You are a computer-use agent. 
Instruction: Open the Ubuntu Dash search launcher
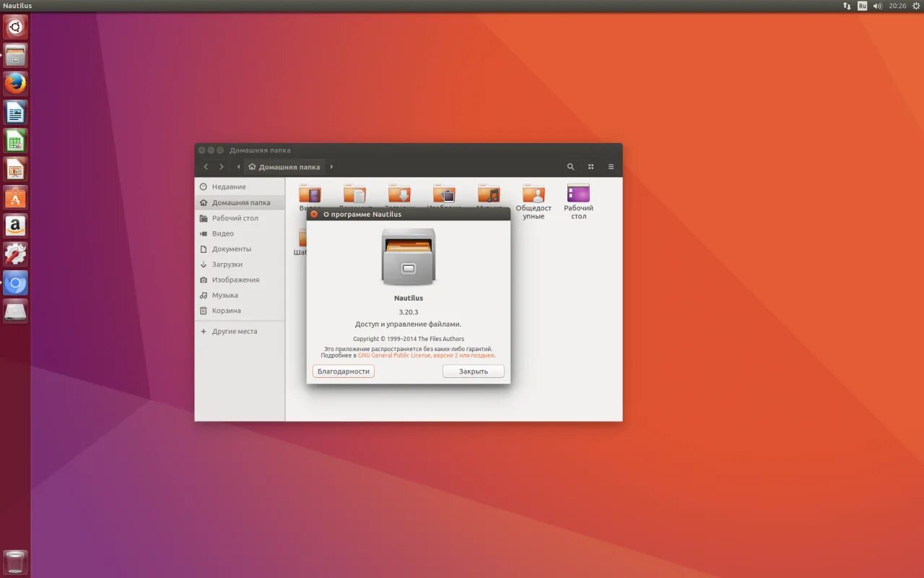[x=15, y=27]
